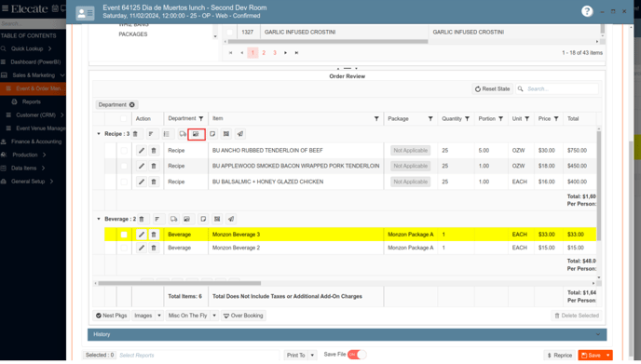Click the Nest Pkgs button

coord(111,316)
